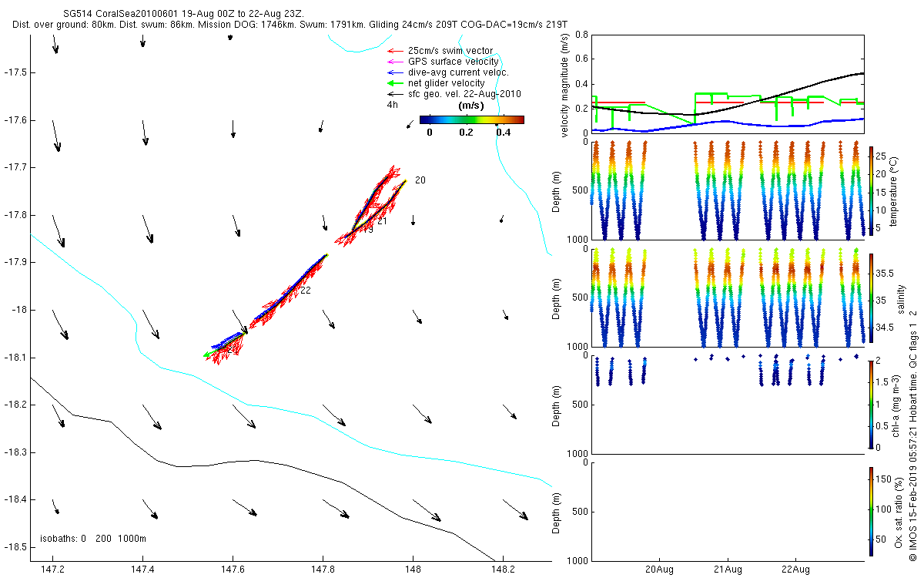Image resolution: width=924 pixels, height=578 pixels.
Task: Click the empty oxygen saturation plot panel
Action: tap(728, 511)
